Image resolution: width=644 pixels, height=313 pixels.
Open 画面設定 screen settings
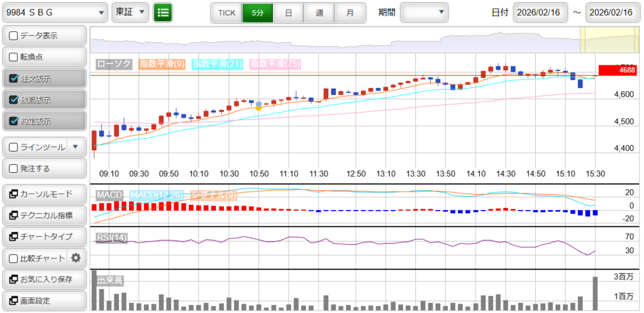point(43,300)
